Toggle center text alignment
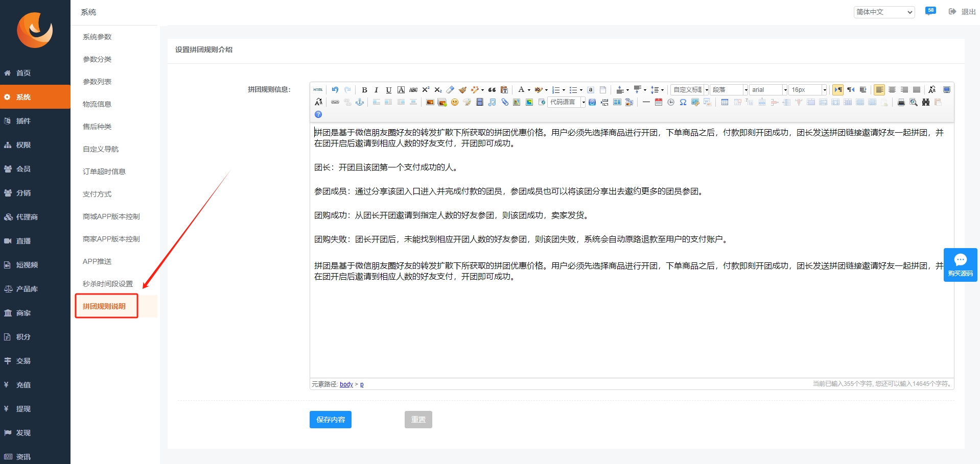Image resolution: width=980 pixels, height=464 pixels. [x=892, y=90]
